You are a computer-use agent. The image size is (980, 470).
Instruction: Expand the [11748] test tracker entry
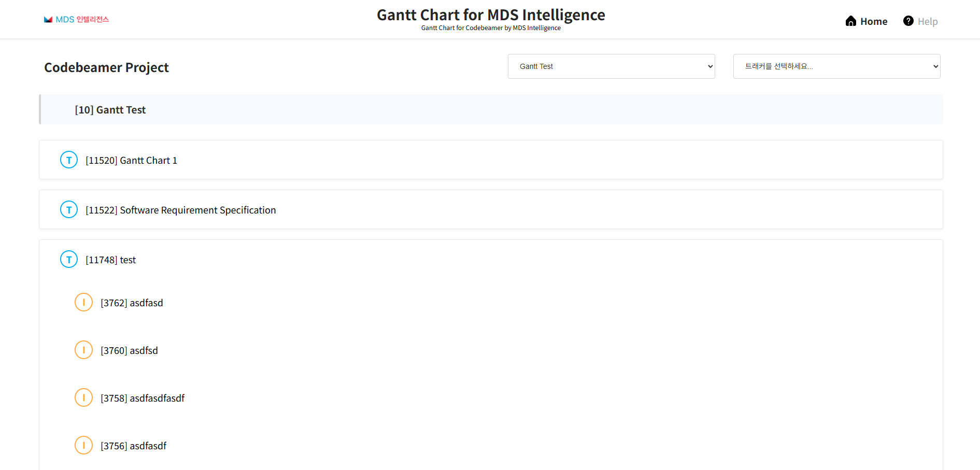point(110,260)
